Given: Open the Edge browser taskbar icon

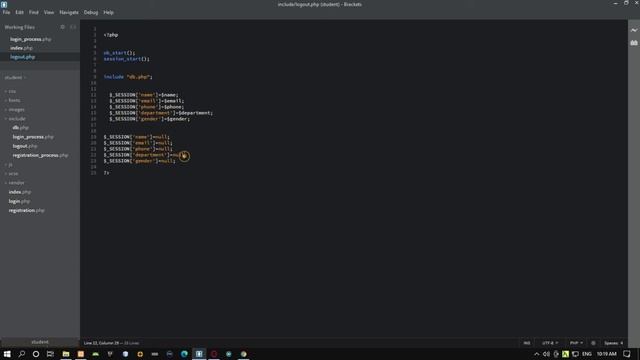Looking at the screenshot, I should pyautogui.click(x=184, y=354).
